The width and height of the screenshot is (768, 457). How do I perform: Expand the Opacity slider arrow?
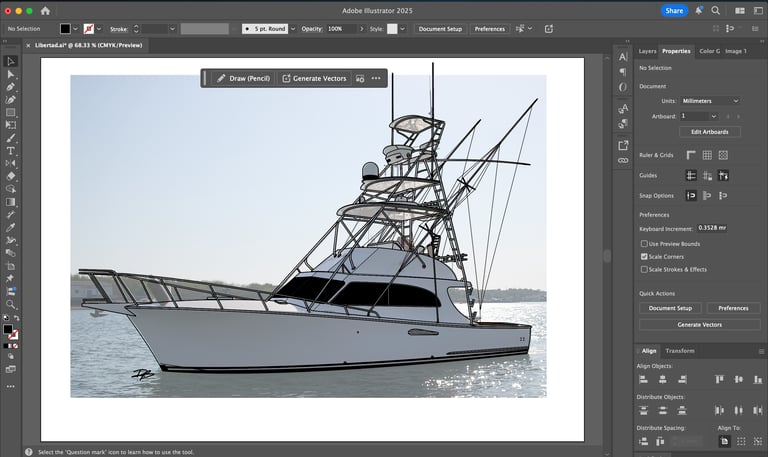tap(362, 29)
